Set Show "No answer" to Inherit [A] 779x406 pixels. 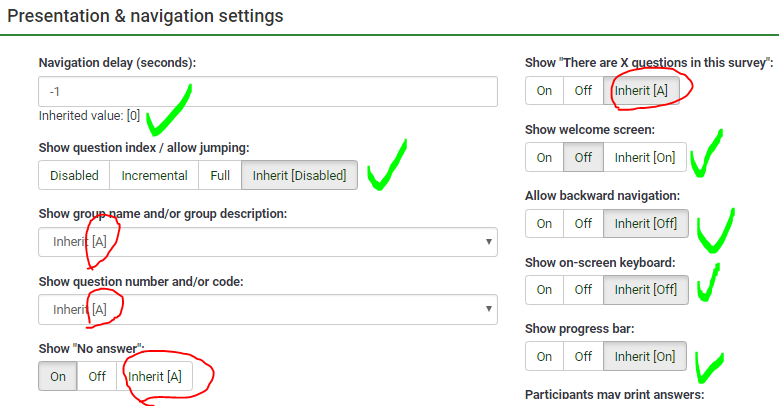[153, 377]
